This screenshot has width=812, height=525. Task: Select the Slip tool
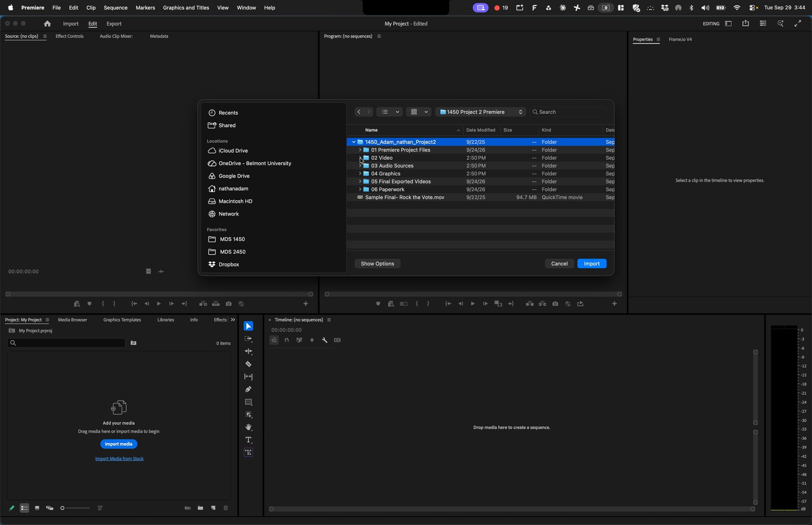click(248, 377)
